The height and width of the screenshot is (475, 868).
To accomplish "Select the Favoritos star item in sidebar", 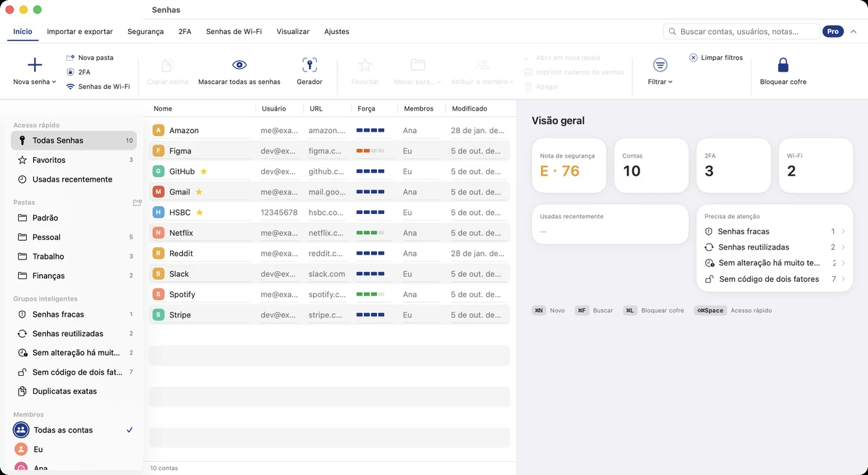I will [x=74, y=160].
